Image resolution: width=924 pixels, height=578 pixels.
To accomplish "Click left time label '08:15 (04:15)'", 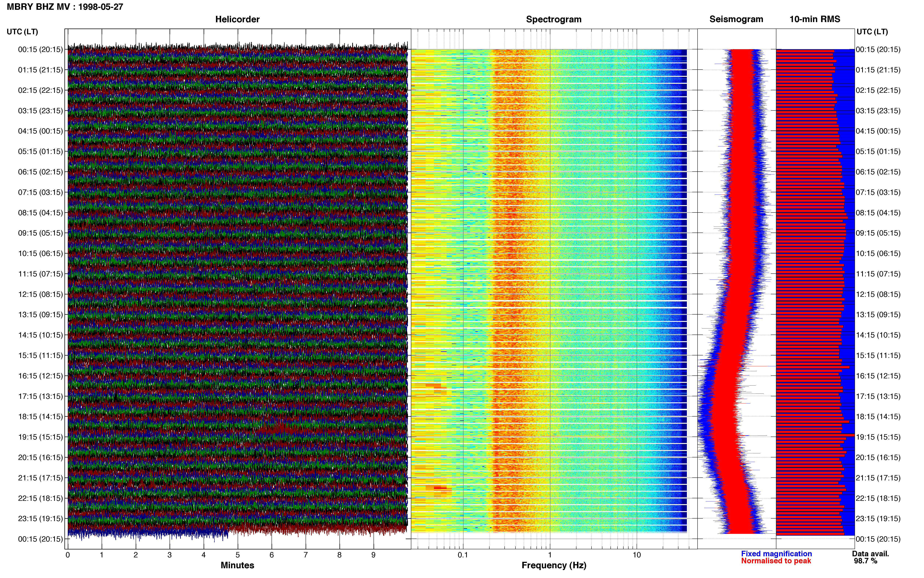I will coord(41,212).
